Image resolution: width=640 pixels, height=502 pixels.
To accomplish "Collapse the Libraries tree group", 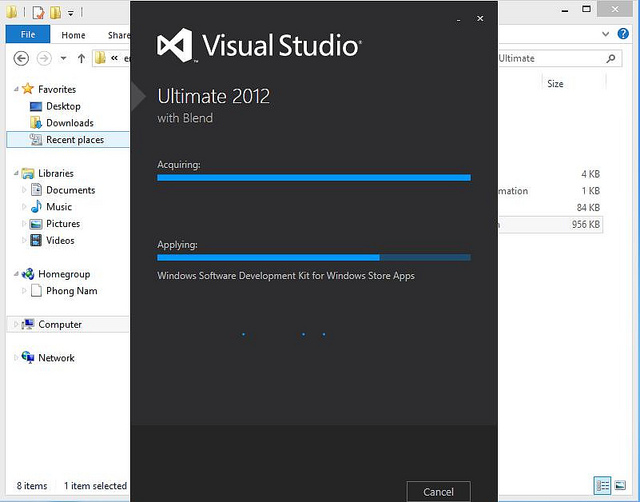I will (16, 173).
